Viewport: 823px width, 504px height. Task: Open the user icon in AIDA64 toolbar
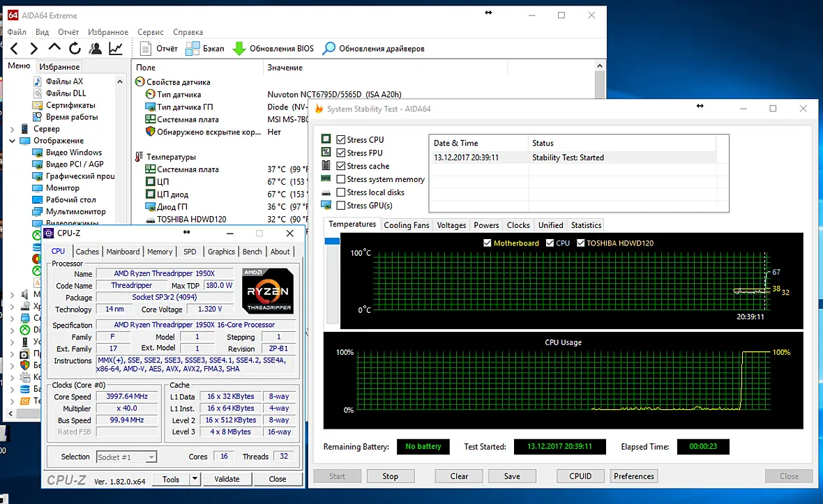(x=95, y=49)
